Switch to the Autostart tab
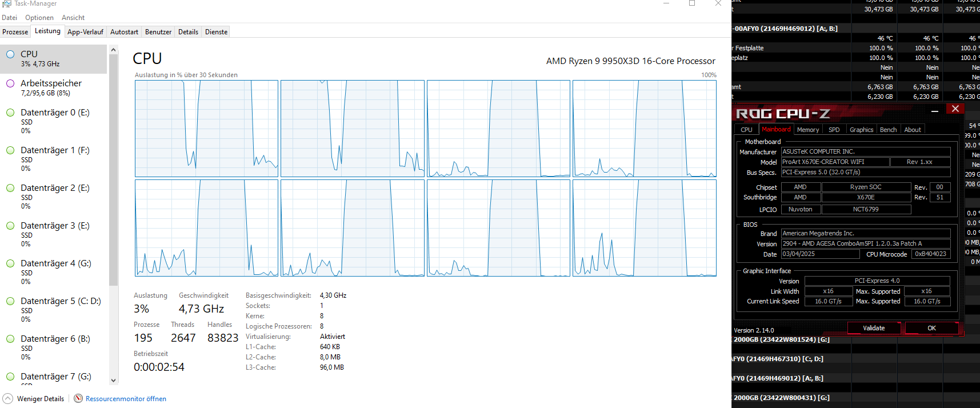Image resolution: width=980 pixels, height=408 pixels. (124, 32)
